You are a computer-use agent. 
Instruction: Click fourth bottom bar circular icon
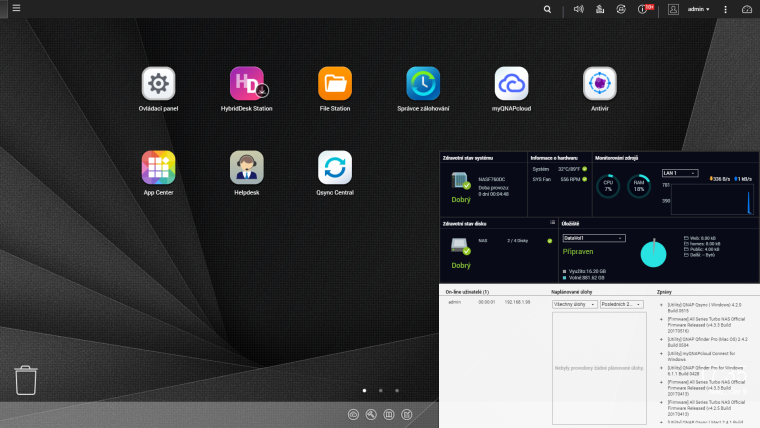coord(407,414)
